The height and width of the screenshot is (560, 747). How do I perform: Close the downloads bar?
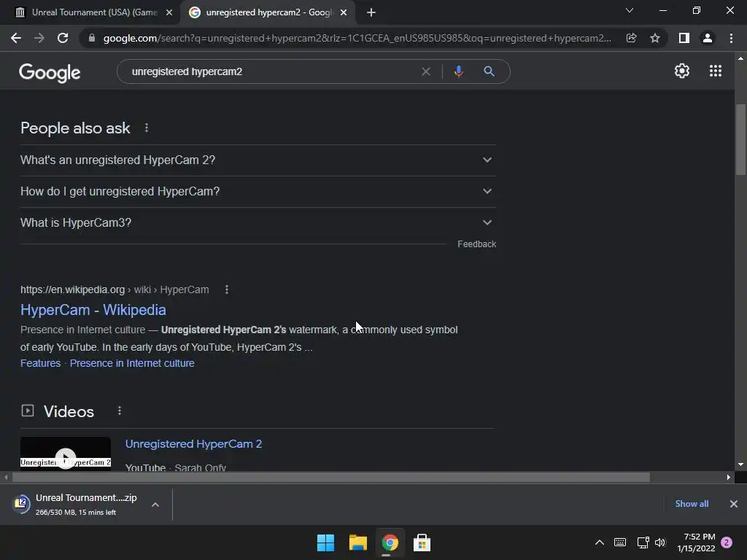pyautogui.click(x=734, y=504)
